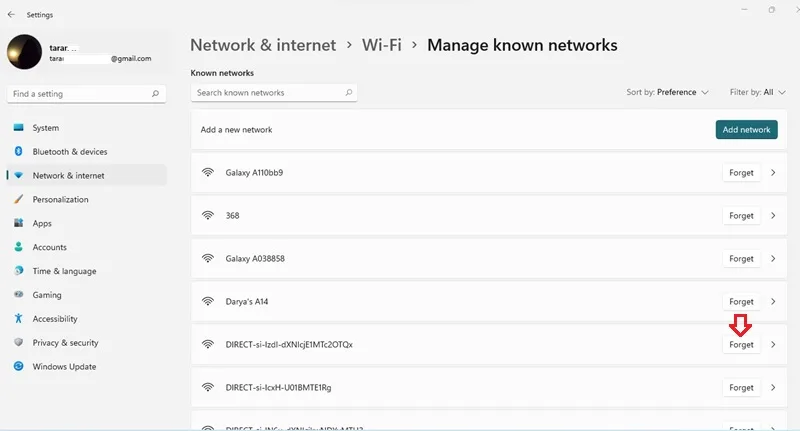This screenshot has width=800, height=431.
Task: Focus the Search known networks field
Action: (274, 93)
